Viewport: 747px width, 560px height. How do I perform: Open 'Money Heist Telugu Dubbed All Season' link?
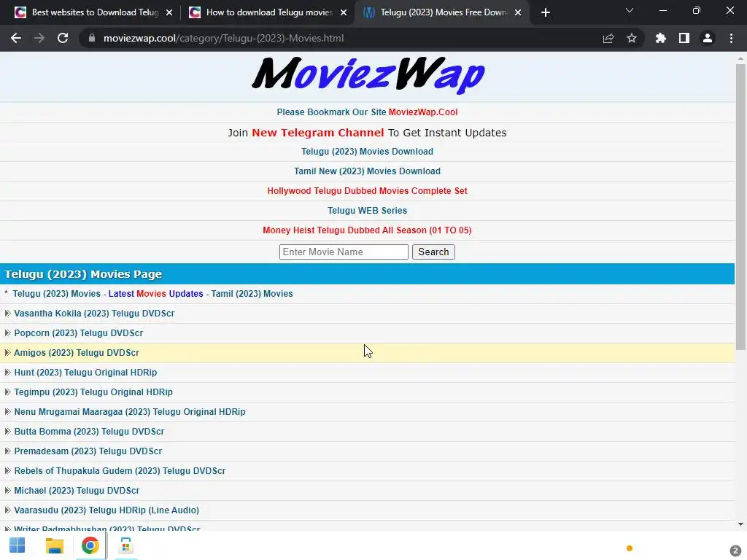(368, 230)
